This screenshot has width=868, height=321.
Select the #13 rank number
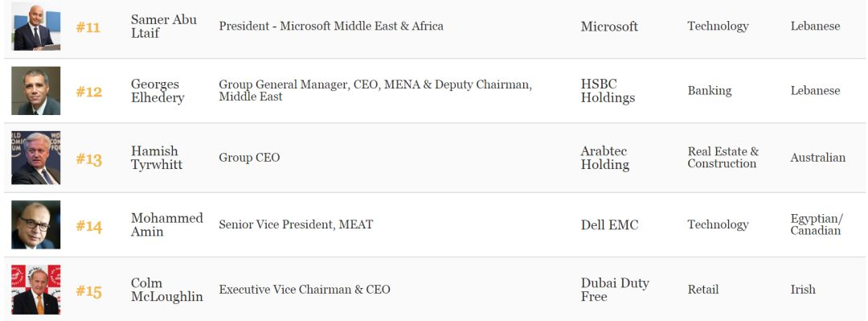pyautogui.click(x=89, y=159)
